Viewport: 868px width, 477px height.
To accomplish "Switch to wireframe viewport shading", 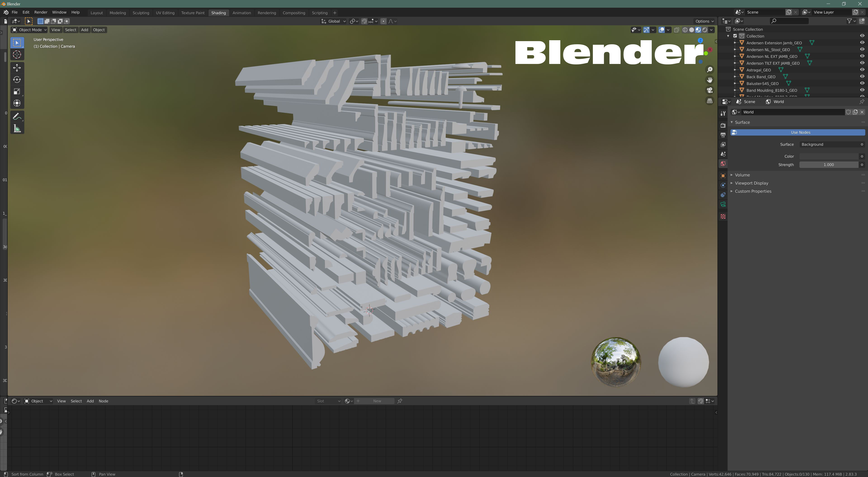I will pos(685,30).
